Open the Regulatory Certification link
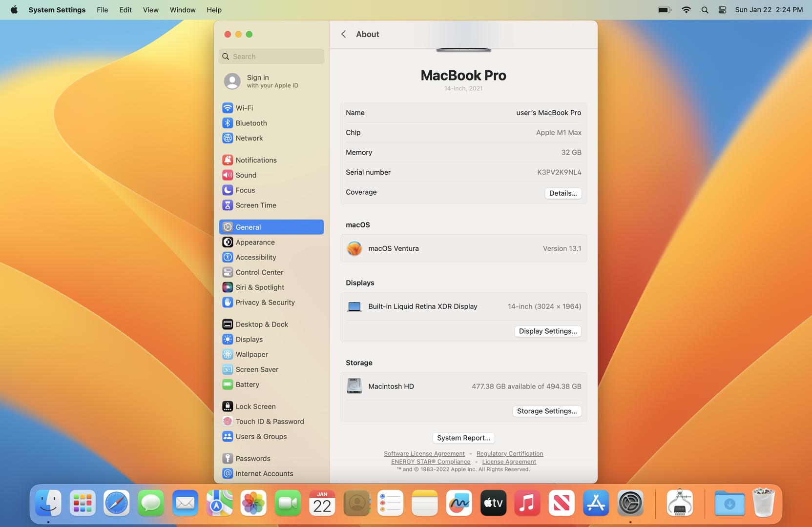Screen dimensions: 812x527 coord(509,454)
